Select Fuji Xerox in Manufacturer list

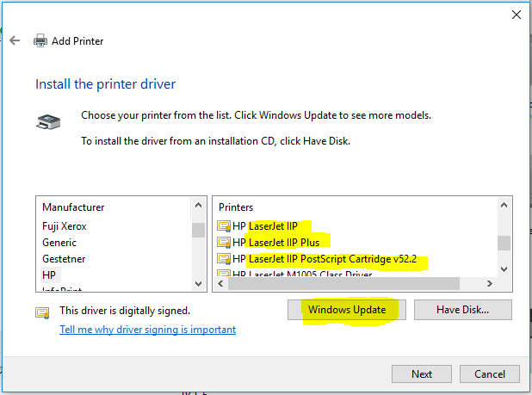pyautogui.click(x=65, y=226)
